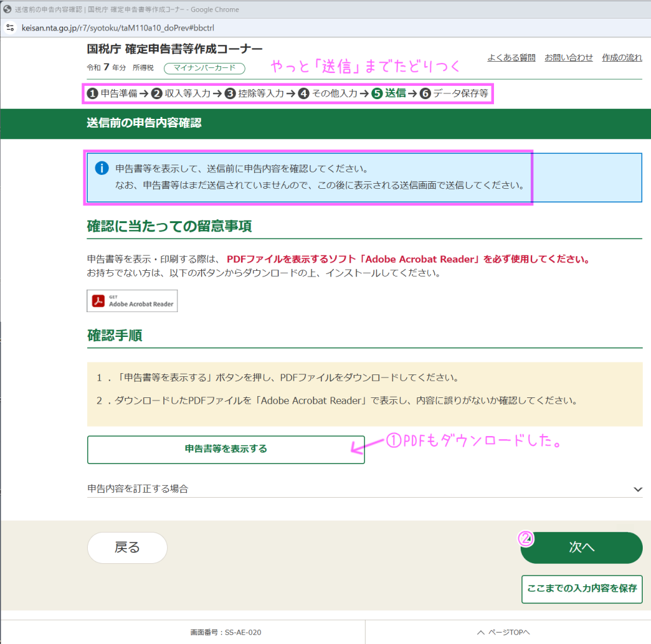Click step 6 データ保存等 in progress bar
Screen dimensions: 651x644
(x=454, y=93)
